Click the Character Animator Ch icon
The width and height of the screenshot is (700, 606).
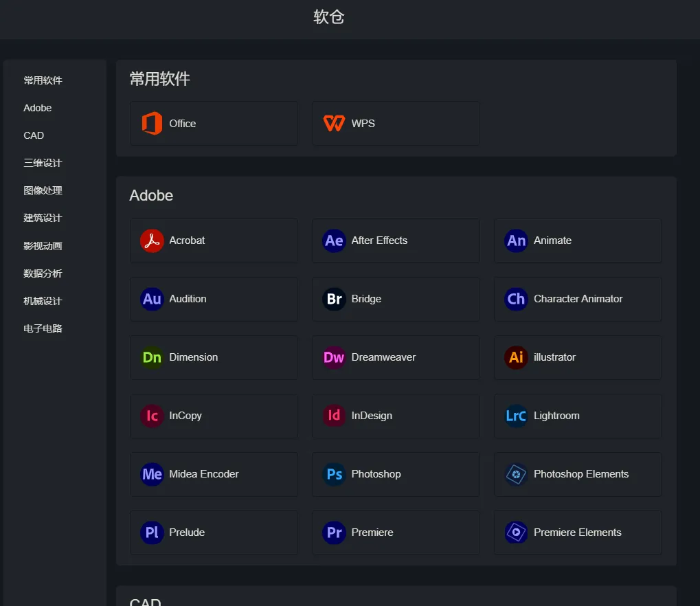pyautogui.click(x=516, y=299)
